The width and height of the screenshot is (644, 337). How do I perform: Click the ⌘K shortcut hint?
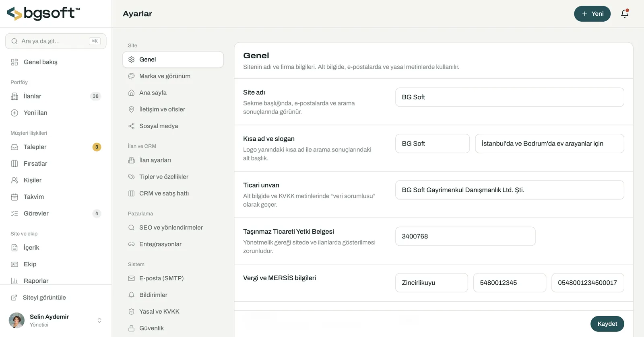[x=95, y=41]
